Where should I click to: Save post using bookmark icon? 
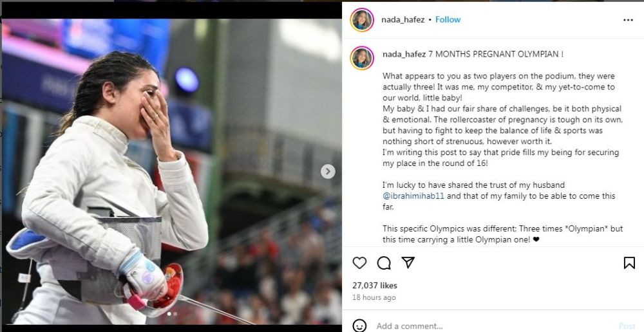[629, 263]
